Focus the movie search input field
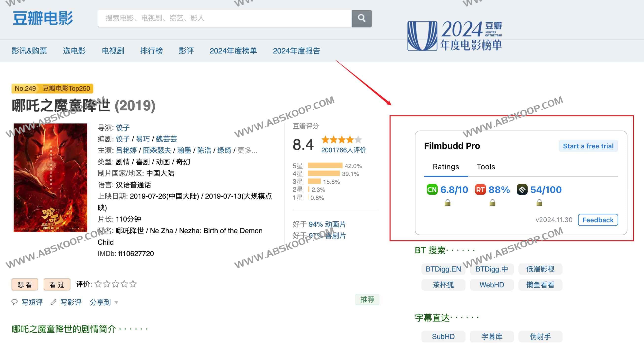 tap(224, 18)
